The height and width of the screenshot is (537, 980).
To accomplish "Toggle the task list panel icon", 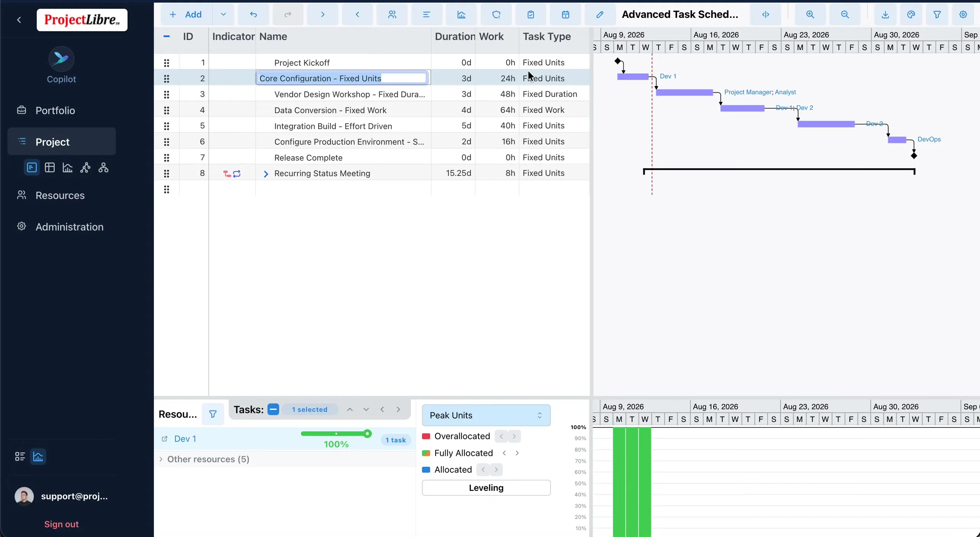I will 20,456.
